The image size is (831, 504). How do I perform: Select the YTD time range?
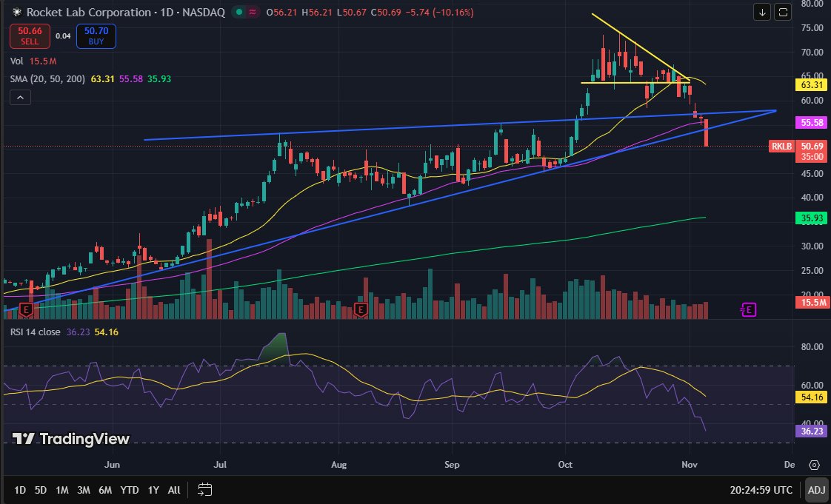pyautogui.click(x=130, y=490)
